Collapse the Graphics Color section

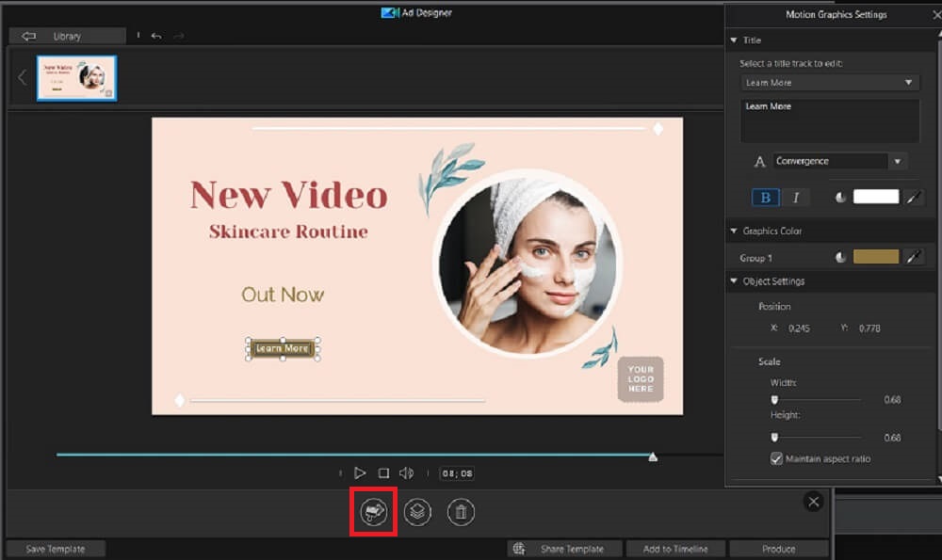(x=733, y=231)
